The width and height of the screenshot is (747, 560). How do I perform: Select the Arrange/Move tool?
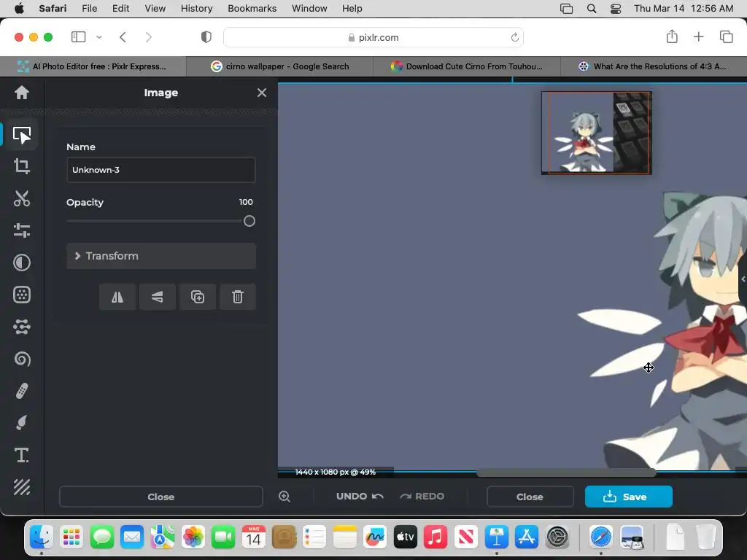click(x=21, y=135)
